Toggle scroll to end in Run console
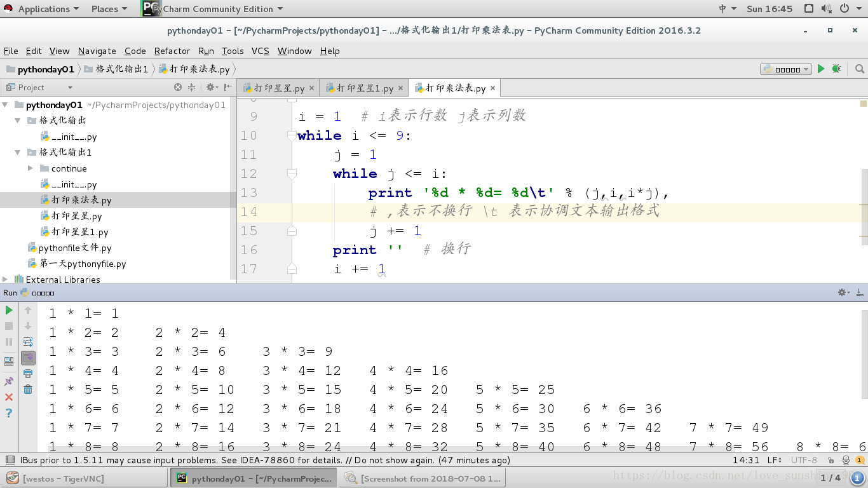 (28, 358)
